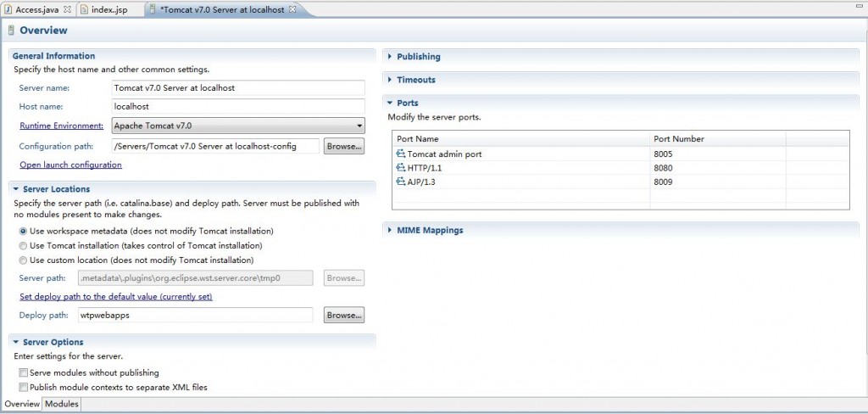Click the HTTP/1.1 port row icon
The image size is (868, 414).
[x=401, y=168]
